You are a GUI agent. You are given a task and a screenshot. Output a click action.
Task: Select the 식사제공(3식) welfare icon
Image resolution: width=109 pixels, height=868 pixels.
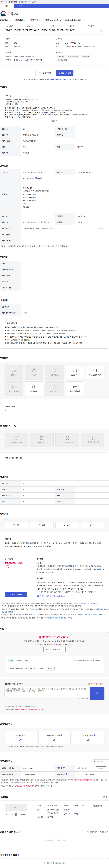[x=75, y=389]
